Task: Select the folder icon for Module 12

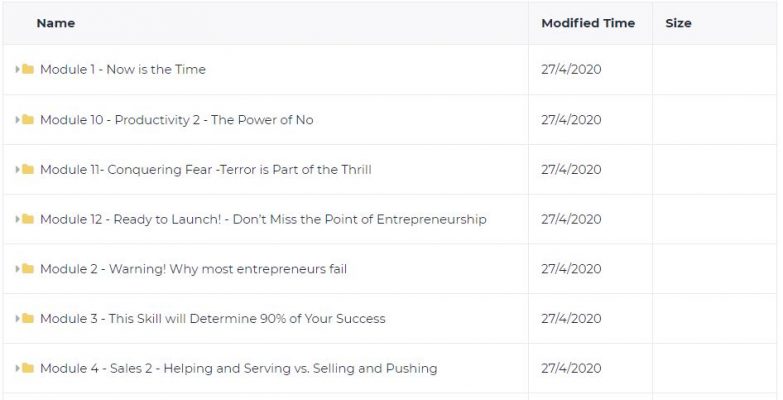Action: coord(28,219)
